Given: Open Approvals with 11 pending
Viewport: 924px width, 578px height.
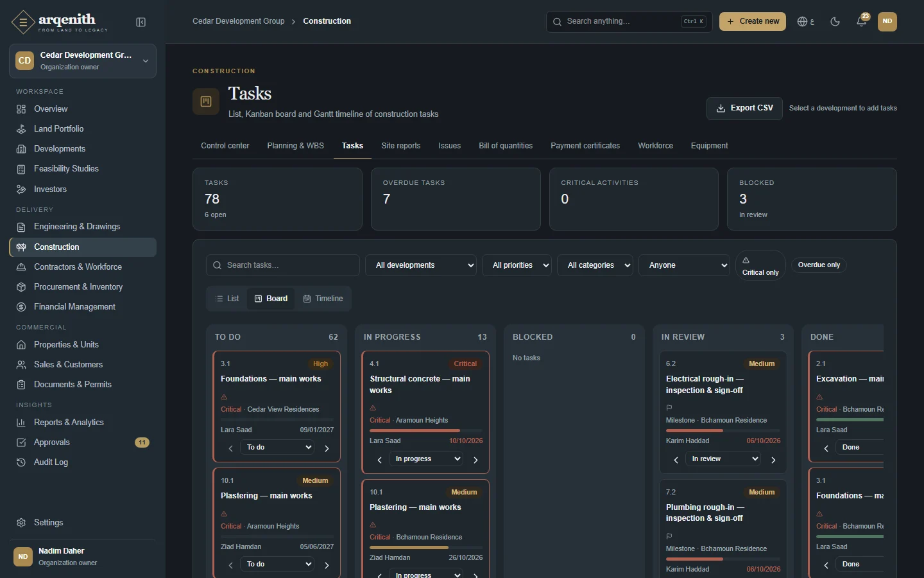Looking at the screenshot, I should pyautogui.click(x=83, y=442).
